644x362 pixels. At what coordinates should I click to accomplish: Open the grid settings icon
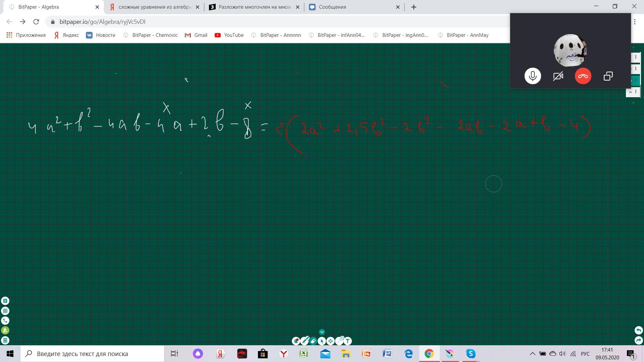[x=5, y=311]
